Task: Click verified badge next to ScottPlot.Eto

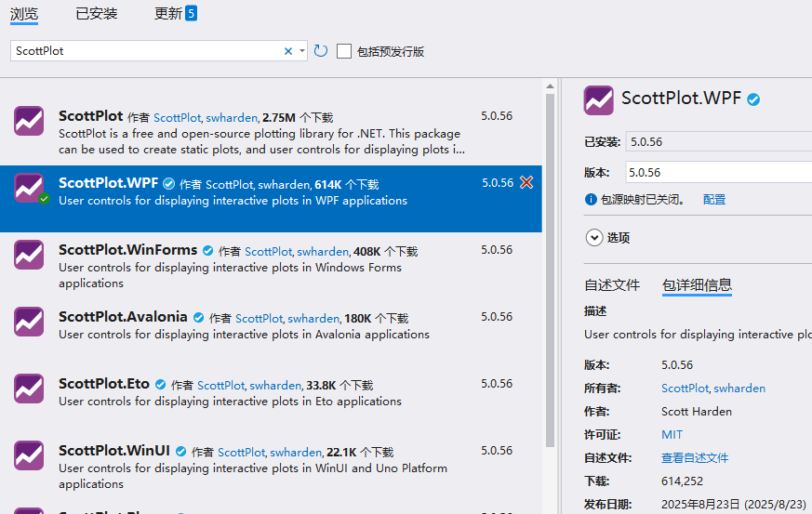Action: click(x=161, y=385)
